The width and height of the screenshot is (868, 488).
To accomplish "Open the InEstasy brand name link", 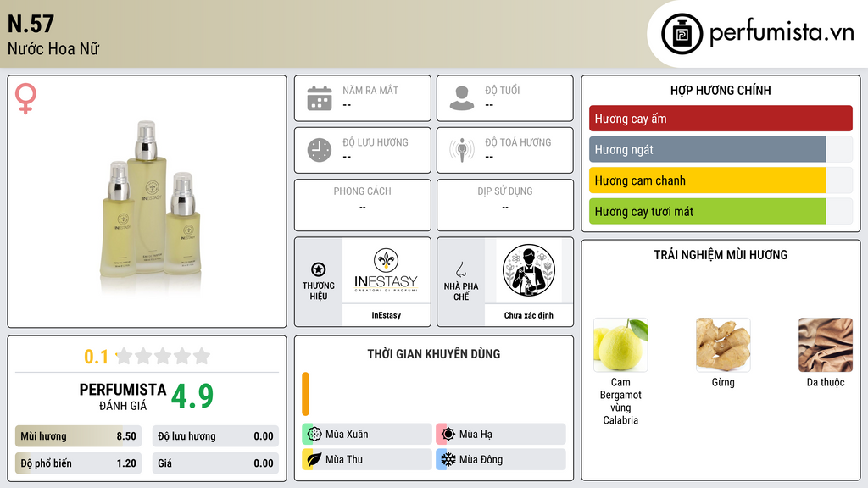I will click(x=386, y=315).
